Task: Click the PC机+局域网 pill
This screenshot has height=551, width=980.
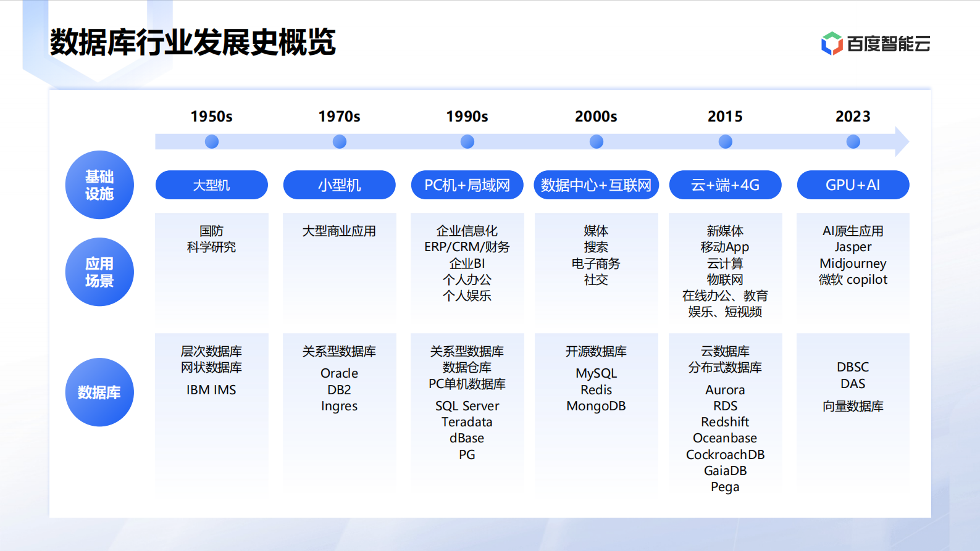Action: point(467,185)
